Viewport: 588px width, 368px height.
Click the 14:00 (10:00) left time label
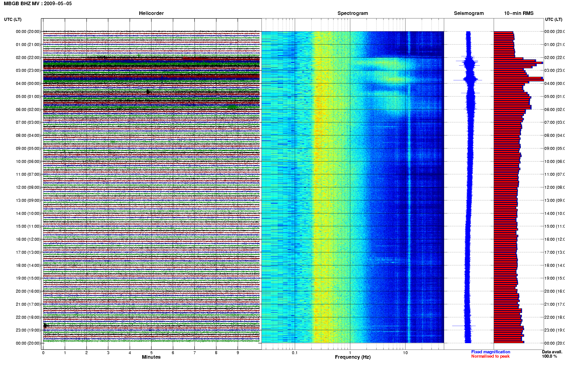[x=28, y=213]
